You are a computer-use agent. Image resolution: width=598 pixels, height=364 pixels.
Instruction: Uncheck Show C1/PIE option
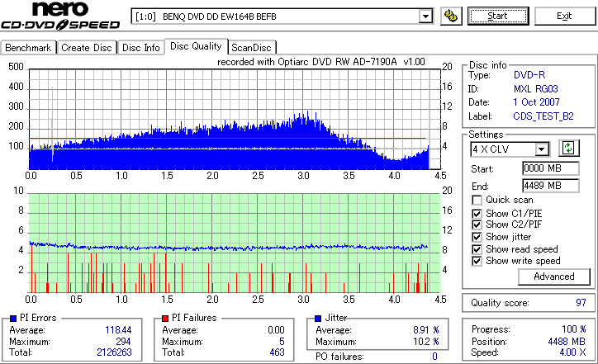point(477,214)
